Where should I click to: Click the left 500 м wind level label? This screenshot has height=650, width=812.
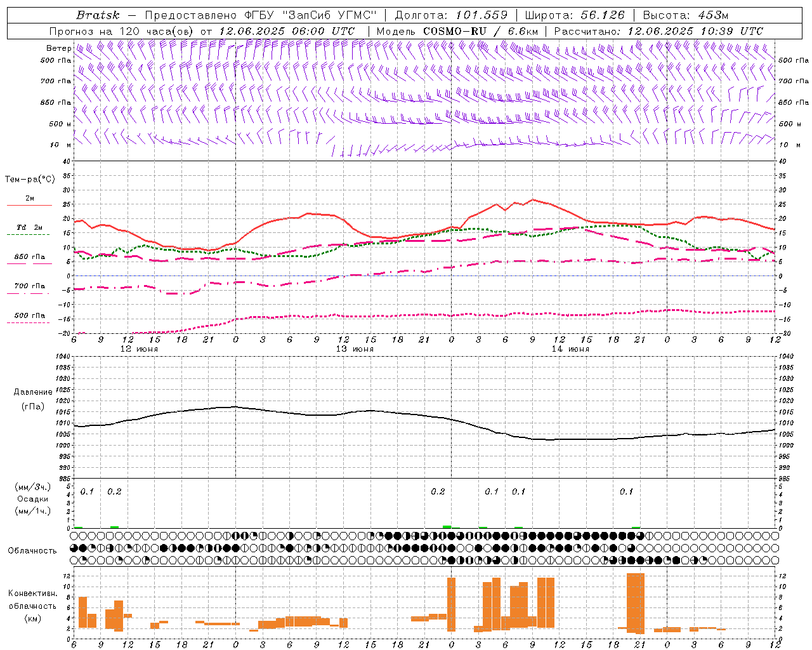click(60, 124)
